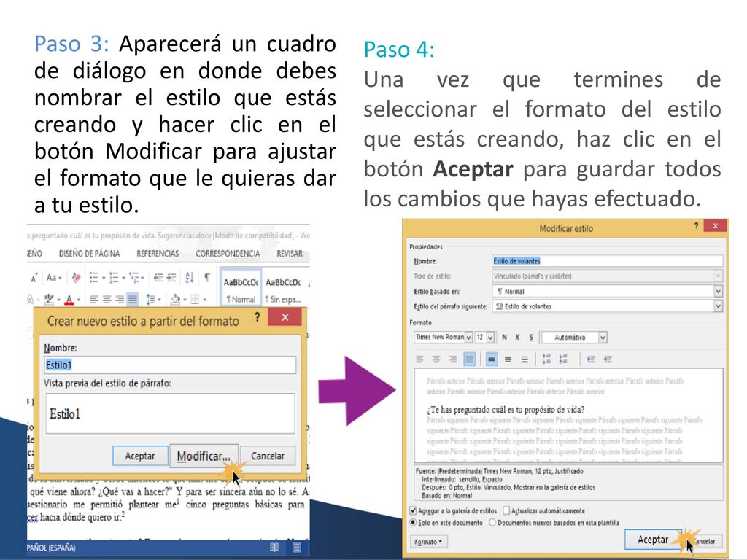Click Aceptar in Modificar estilo dialog
The image size is (747, 560).
click(653, 540)
